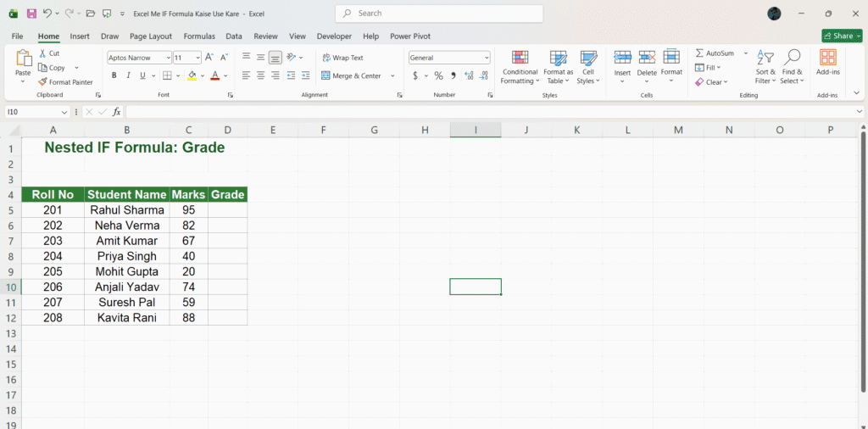Screen dimensions: 868x429
Task: Select the cell with Rahul Sharma
Action: pyautogui.click(x=127, y=210)
